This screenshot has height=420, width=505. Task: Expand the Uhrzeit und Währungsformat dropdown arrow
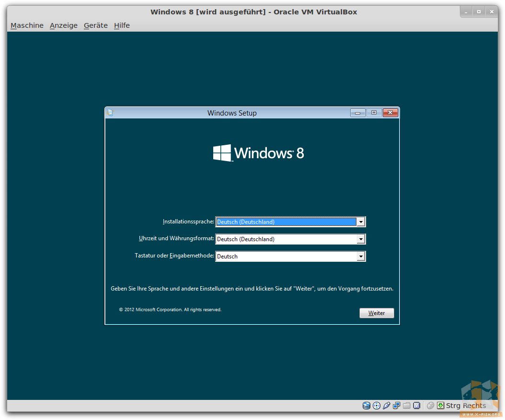[361, 239]
